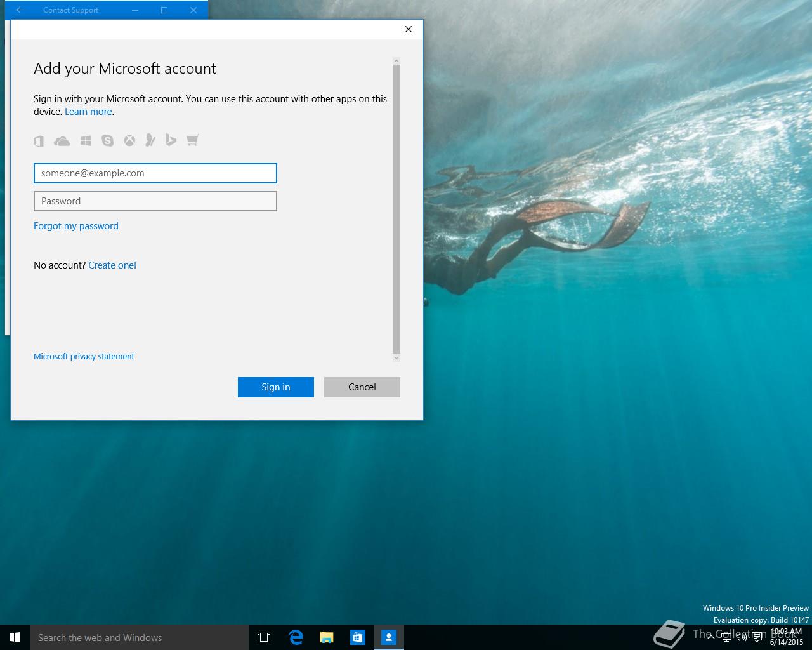Go back in the Contact Support window
The height and width of the screenshot is (650, 812).
click(x=20, y=10)
